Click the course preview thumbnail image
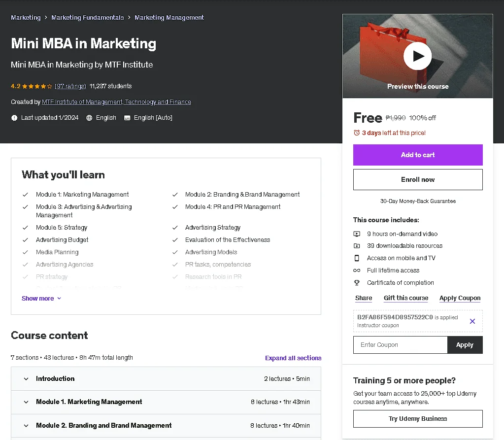 click(x=418, y=56)
